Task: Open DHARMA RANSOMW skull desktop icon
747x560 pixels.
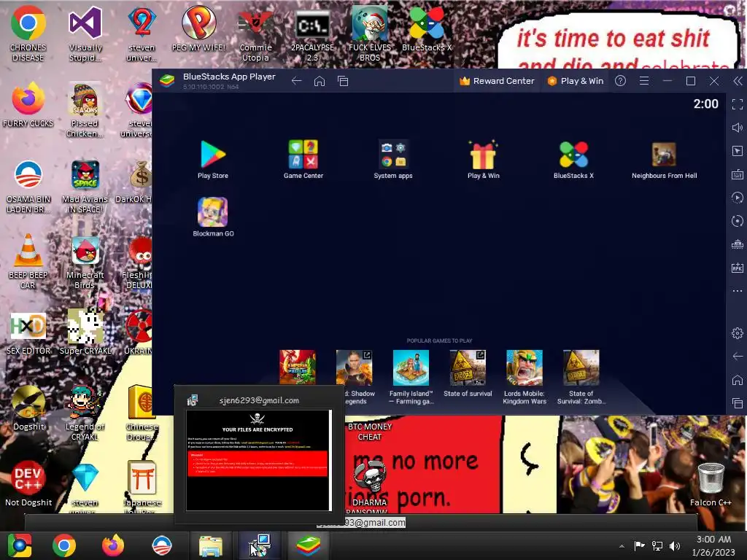Action: (x=370, y=486)
